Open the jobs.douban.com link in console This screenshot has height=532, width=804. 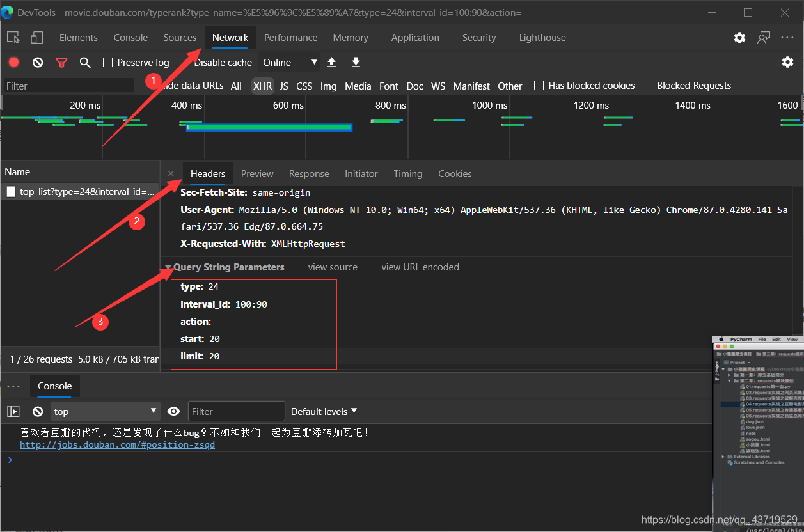(117, 444)
